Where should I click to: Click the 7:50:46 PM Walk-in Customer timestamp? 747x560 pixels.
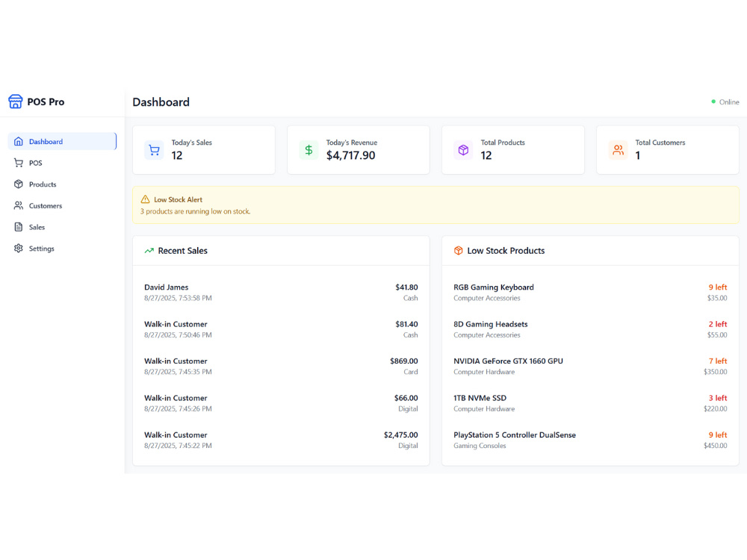179,335
